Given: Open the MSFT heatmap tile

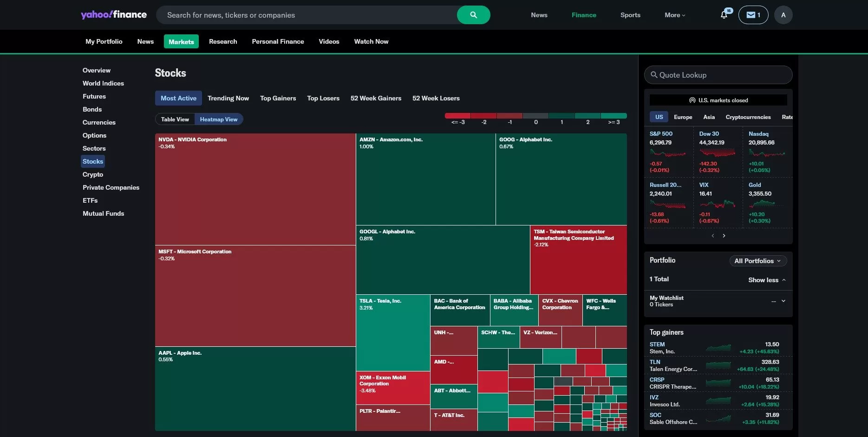Looking at the screenshot, I should click(255, 296).
